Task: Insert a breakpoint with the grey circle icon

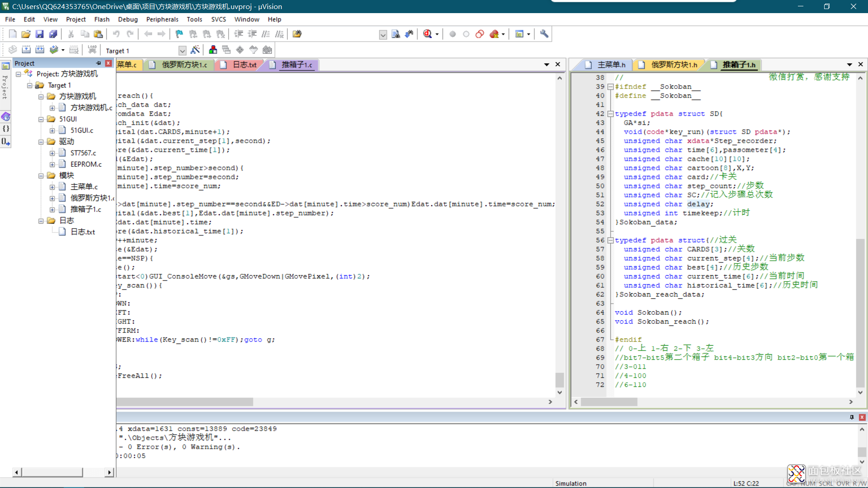Action: (453, 34)
